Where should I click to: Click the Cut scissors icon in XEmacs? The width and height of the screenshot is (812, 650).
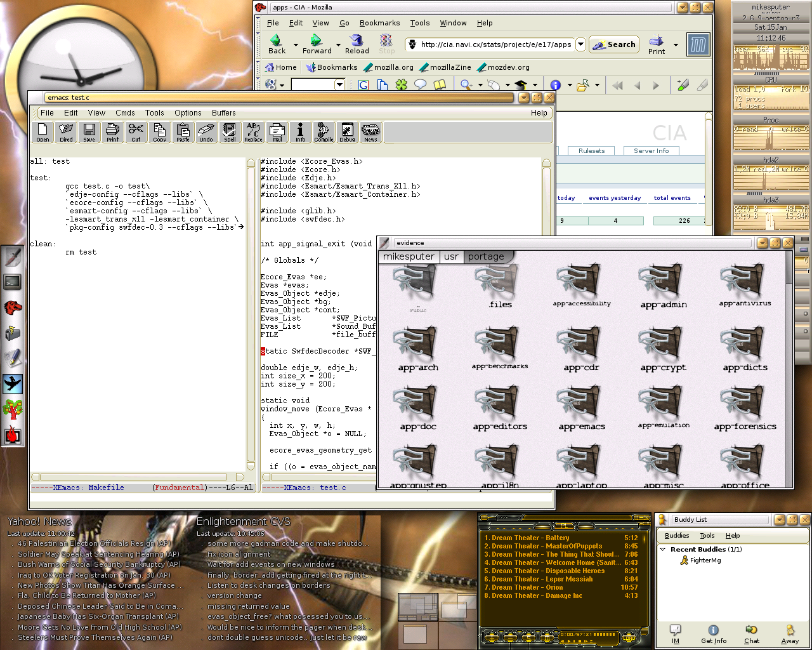tap(136, 132)
